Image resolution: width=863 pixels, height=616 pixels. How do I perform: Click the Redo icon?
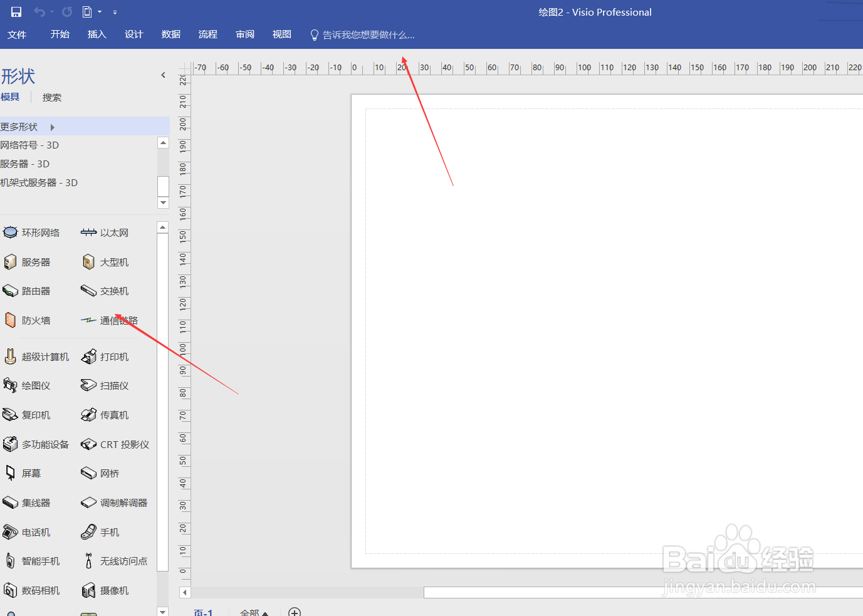coord(67,12)
